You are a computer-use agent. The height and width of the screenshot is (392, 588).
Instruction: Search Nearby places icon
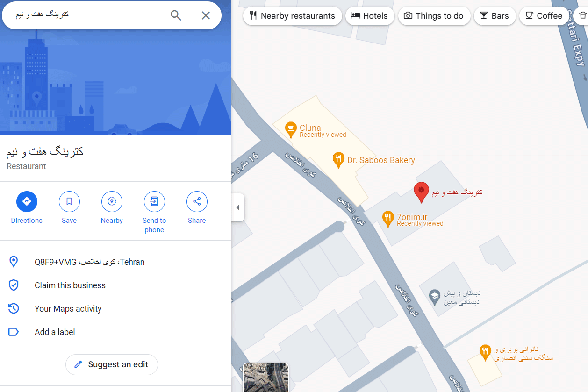[112, 202]
